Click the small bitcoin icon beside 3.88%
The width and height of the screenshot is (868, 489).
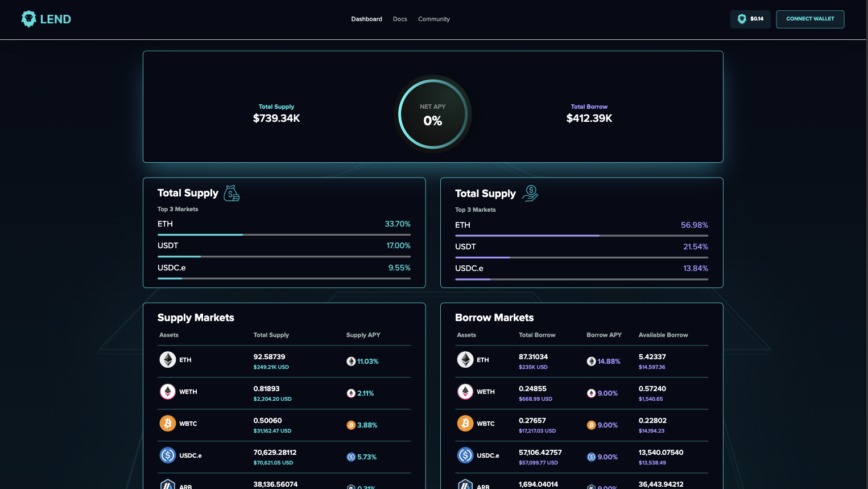coord(351,425)
